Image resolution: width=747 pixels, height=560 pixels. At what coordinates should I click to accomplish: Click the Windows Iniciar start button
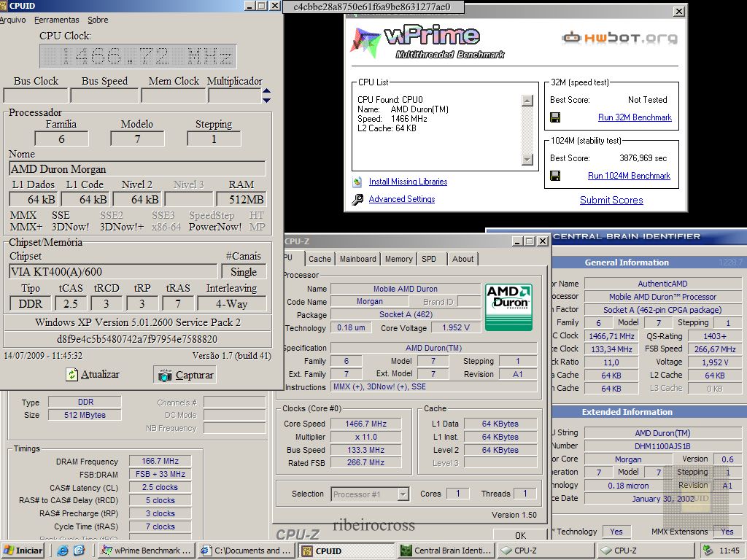(x=23, y=551)
